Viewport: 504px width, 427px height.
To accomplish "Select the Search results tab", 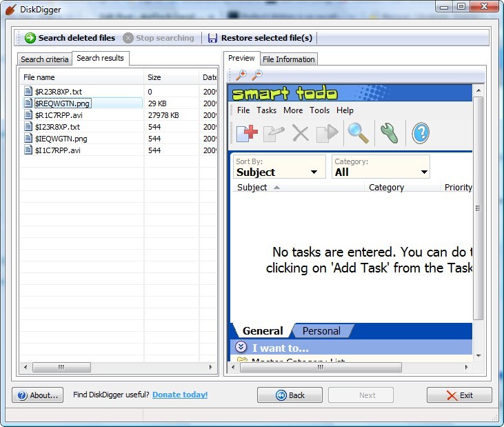I will coord(100,58).
